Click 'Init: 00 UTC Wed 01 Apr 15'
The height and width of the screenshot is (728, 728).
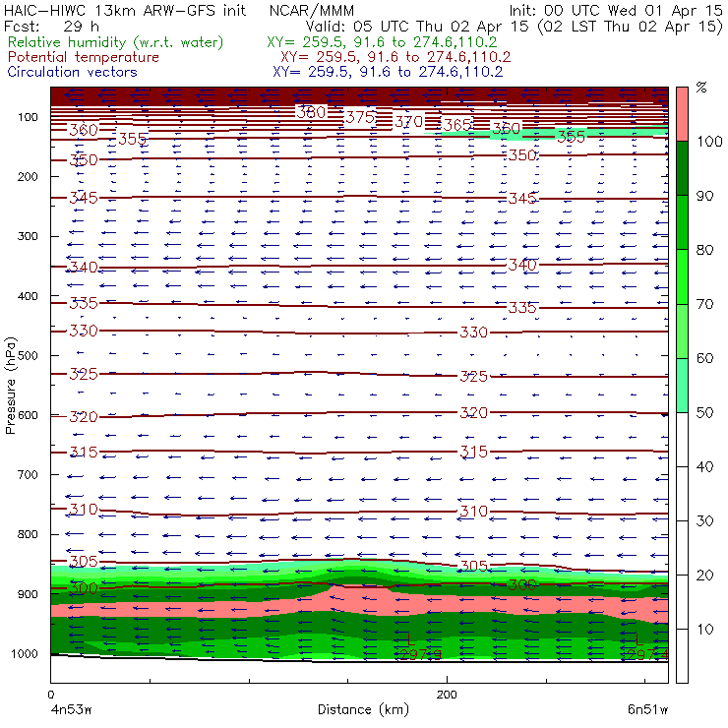click(x=616, y=10)
